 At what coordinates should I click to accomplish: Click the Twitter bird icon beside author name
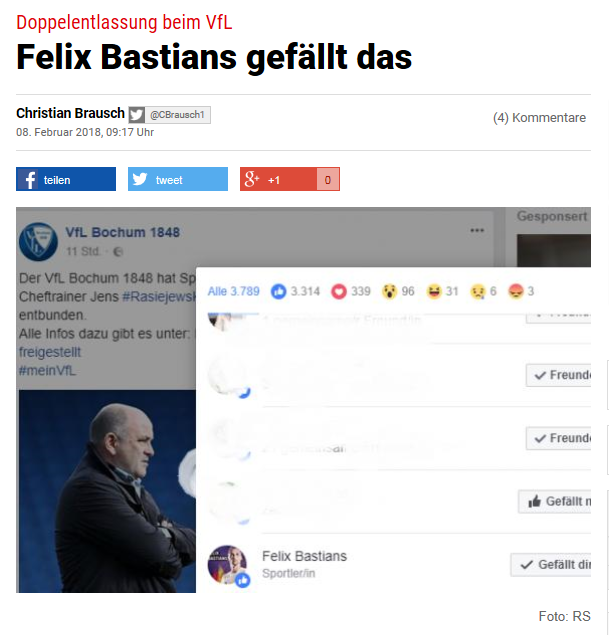coord(137,115)
